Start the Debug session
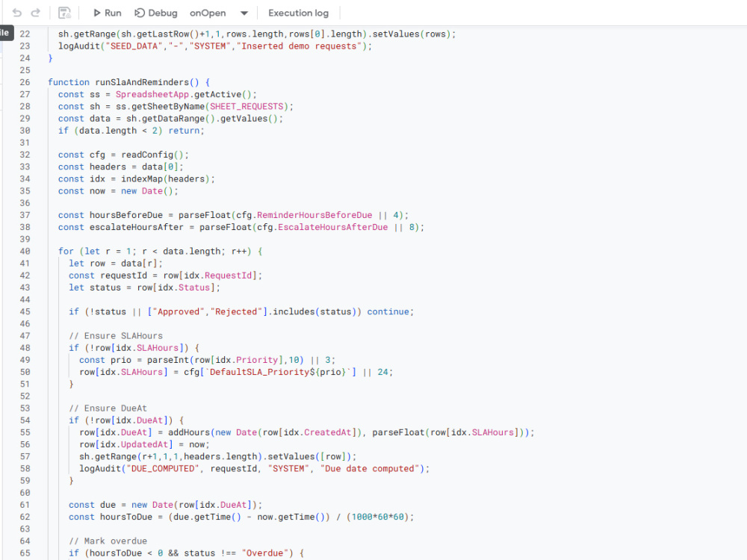 click(156, 13)
